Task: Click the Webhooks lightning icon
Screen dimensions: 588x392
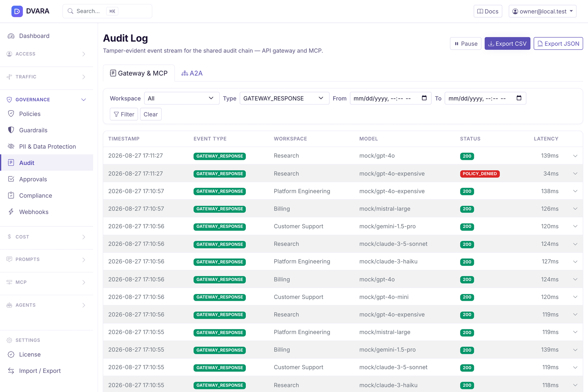Action: point(11,212)
